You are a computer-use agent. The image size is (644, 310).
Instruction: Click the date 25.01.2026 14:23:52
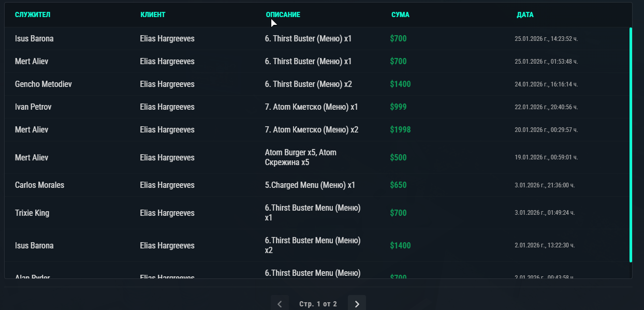546,39
